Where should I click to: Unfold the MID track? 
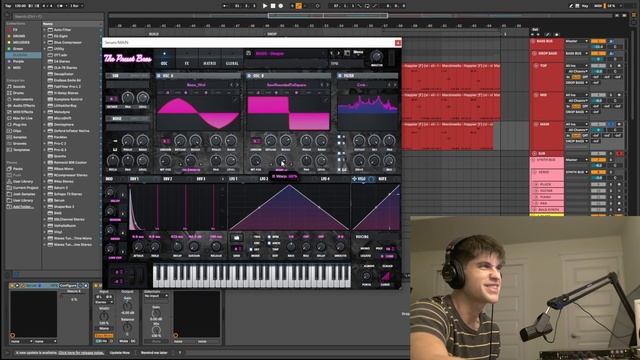536,95
